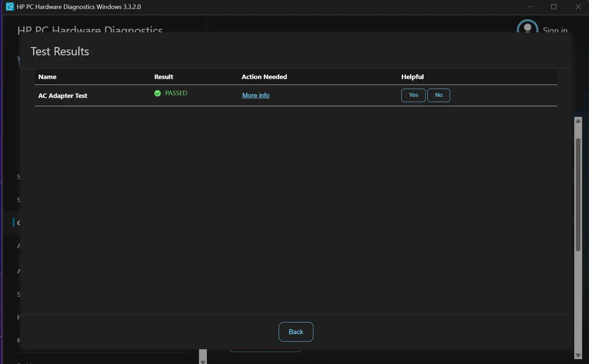This screenshot has height=364, width=589.
Task: Select the AC Adapter Test row name
Action: pos(63,96)
